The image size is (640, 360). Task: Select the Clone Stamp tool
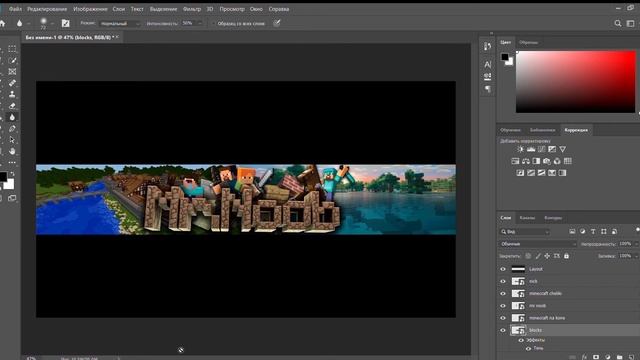pyautogui.click(x=12, y=94)
